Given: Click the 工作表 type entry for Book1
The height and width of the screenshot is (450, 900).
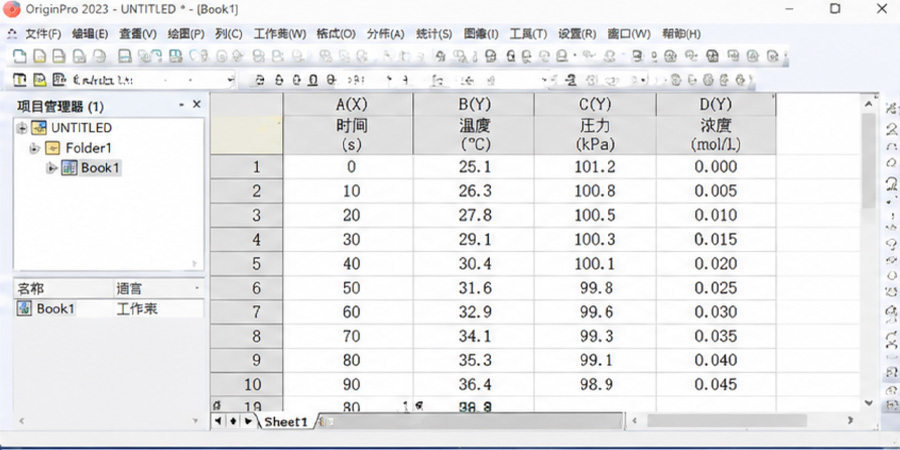Looking at the screenshot, I should point(137,309).
